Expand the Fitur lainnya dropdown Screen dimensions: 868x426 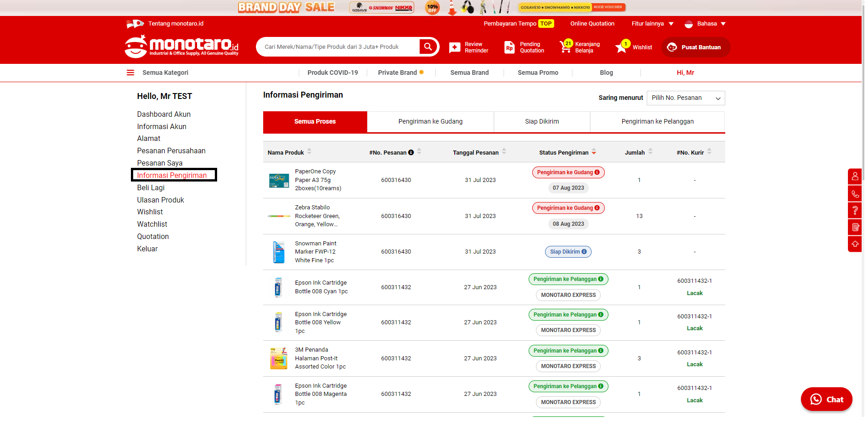pyautogui.click(x=652, y=24)
